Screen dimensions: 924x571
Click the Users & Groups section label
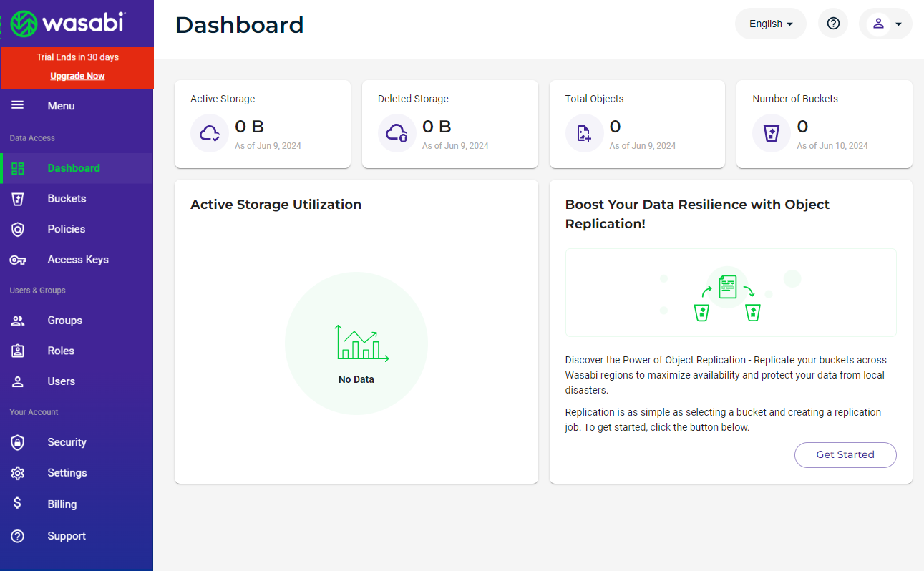tap(37, 291)
